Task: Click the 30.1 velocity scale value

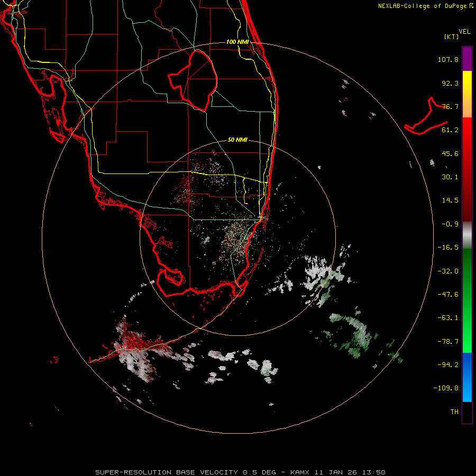Action: pos(450,177)
